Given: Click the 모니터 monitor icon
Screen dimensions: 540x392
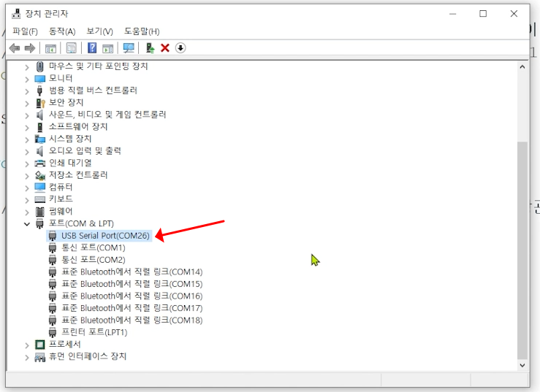Looking at the screenshot, I should (40, 79).
